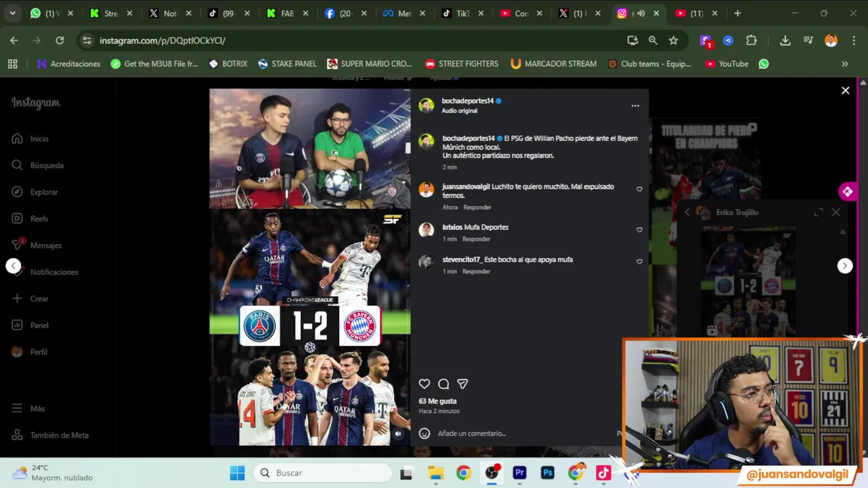Switch to the WhatsApp tab
This screenshot has height=488, width=868.
point(51,13)
